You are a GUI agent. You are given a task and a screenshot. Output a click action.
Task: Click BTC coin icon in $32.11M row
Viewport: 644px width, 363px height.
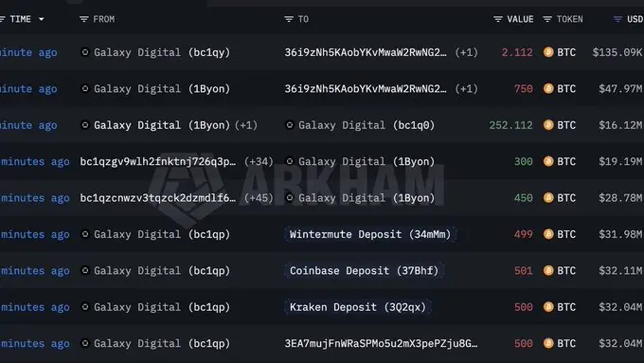click(548, 270)
